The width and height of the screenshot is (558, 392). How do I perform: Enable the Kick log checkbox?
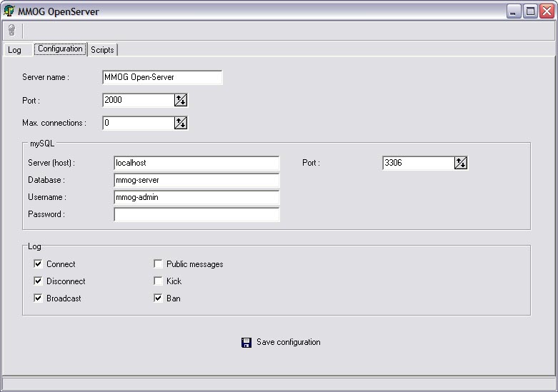(158, 281)
